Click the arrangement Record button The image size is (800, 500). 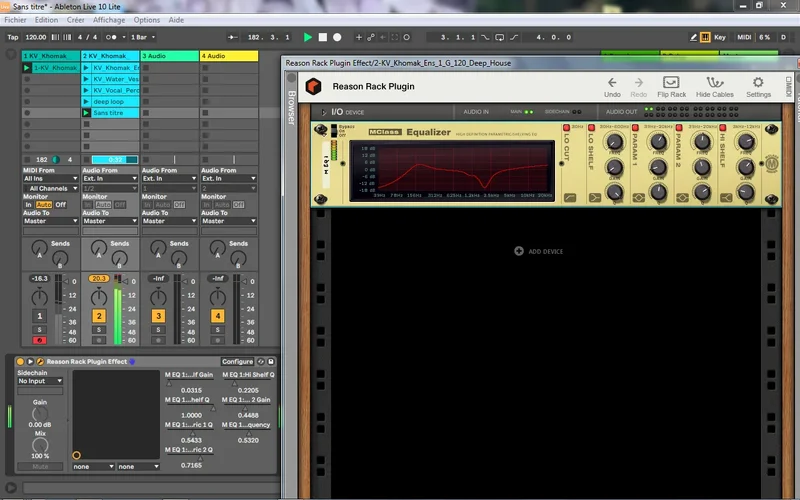pos(336,37)
